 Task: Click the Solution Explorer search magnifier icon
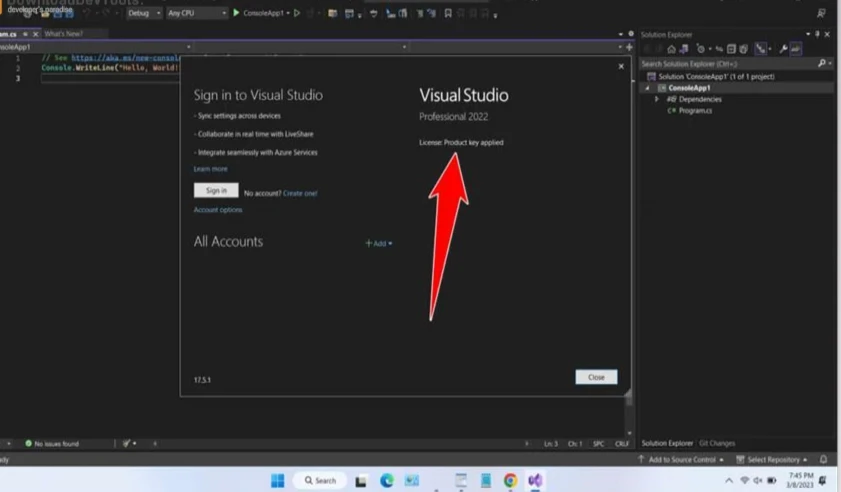click(822, 63)
